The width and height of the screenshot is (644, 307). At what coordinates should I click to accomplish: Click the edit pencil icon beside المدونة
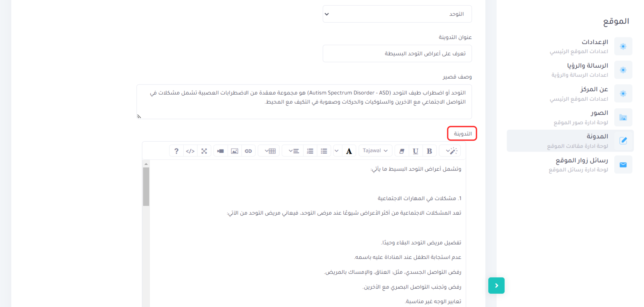click(x=623, y=141)
